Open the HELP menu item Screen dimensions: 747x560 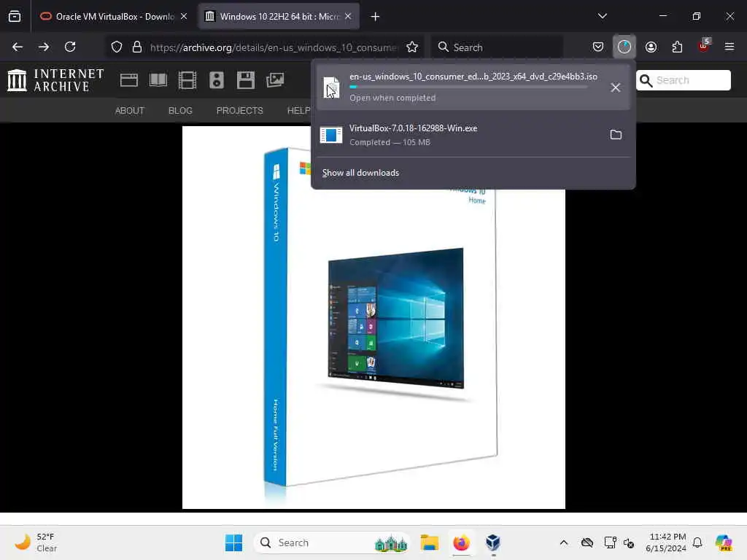coord(298,111)
